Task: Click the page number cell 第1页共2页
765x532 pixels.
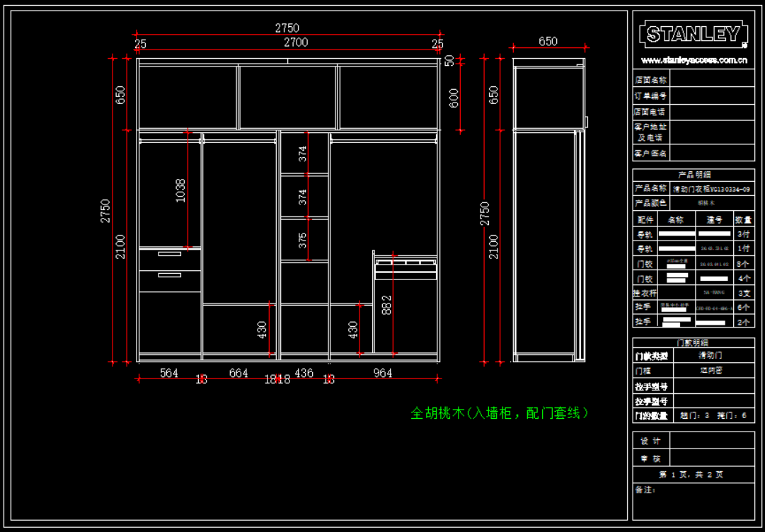Action: coord(694,475)
